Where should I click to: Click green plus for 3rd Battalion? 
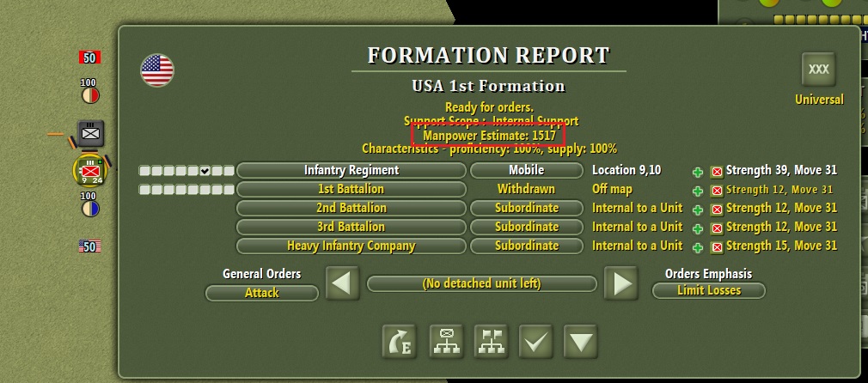[698, 228]
